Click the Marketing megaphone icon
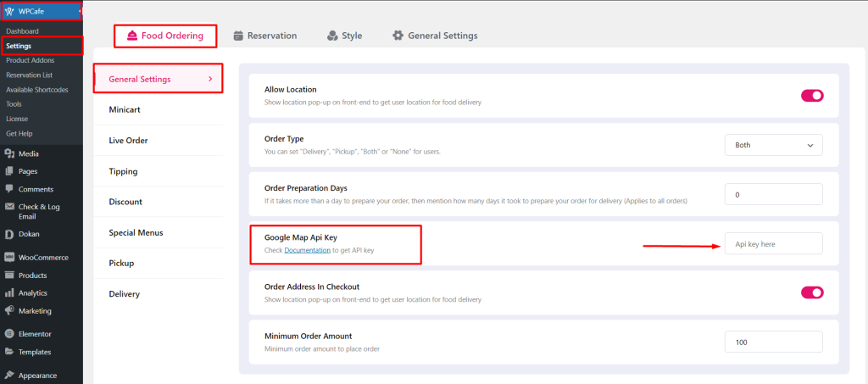Screen dimensions: 868x384 pos(9,310)
